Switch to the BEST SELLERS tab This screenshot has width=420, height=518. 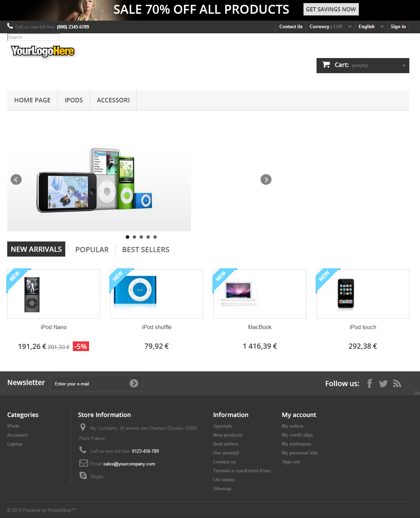coord(146,250)
